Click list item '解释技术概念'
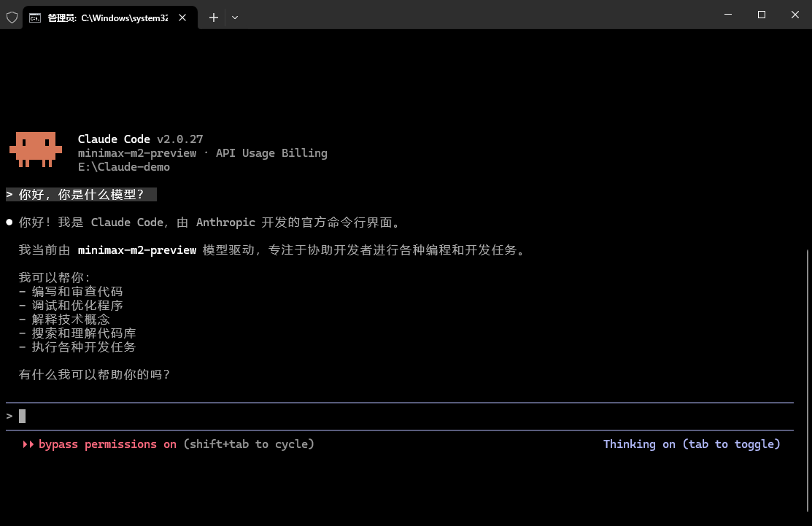 click(x=71, y=320)
